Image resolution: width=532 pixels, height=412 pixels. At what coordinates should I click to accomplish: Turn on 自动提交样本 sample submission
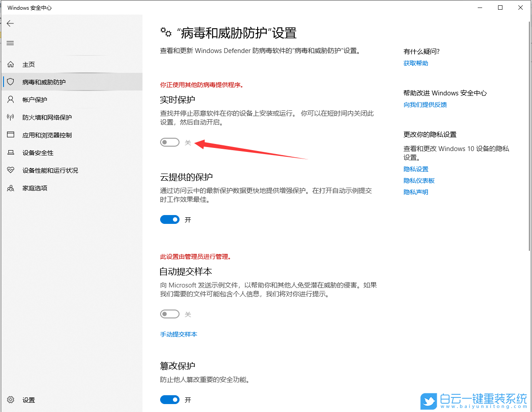[x=170, y=314]
